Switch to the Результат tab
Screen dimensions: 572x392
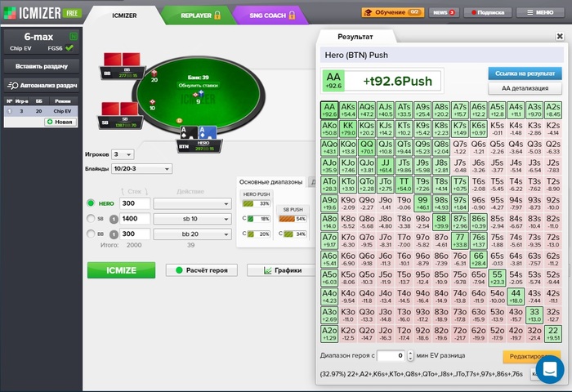point(355,37)
